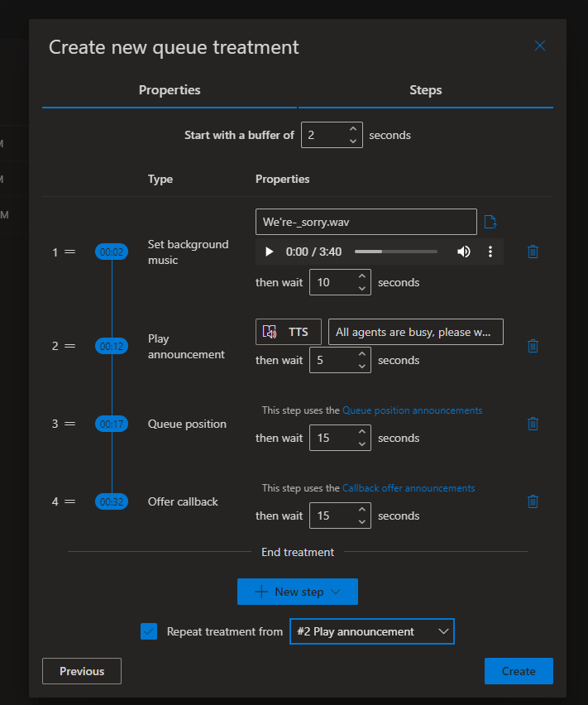Delete the Set background music step
The image size is (588, 705).
pyautogui.click(x=533, y=251)
